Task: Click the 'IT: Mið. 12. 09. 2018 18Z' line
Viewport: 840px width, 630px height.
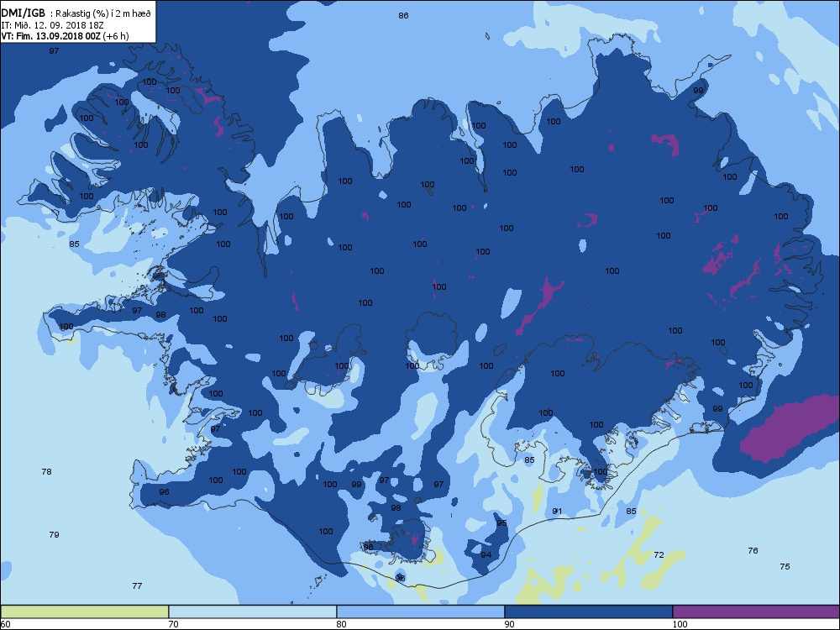Action: tap(52, 25)
